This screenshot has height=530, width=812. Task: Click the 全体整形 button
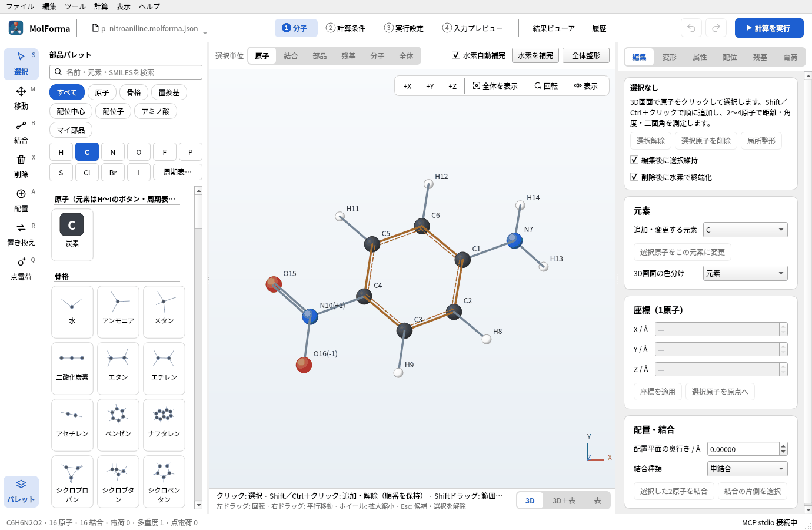[586, 55]
